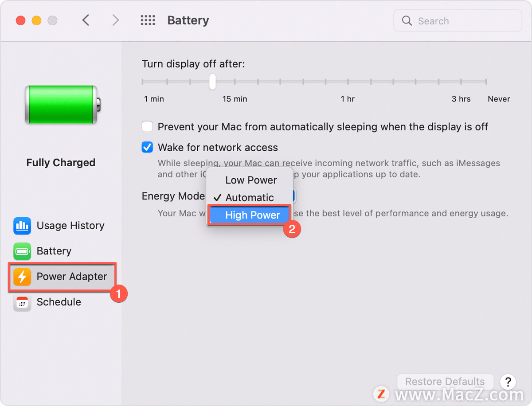Click the display off slider thumb
This screenshot has height=406, width=532.
tap(212, 82)
